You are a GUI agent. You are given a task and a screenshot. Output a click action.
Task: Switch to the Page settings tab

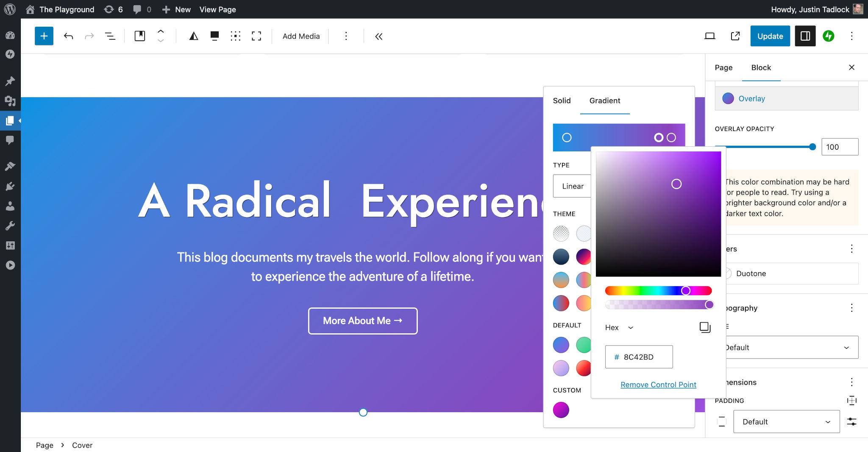click(723, 67)
